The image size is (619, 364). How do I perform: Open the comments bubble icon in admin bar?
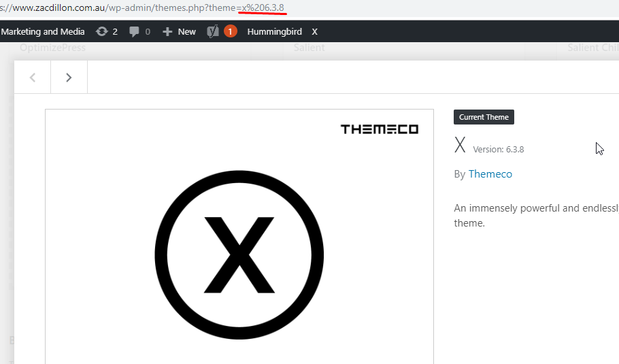coord(135,31)
